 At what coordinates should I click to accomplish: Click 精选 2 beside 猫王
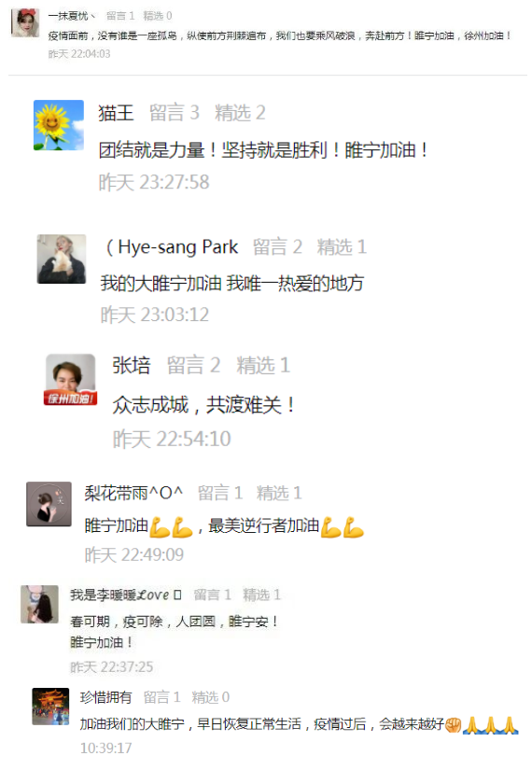coord(240,113)
